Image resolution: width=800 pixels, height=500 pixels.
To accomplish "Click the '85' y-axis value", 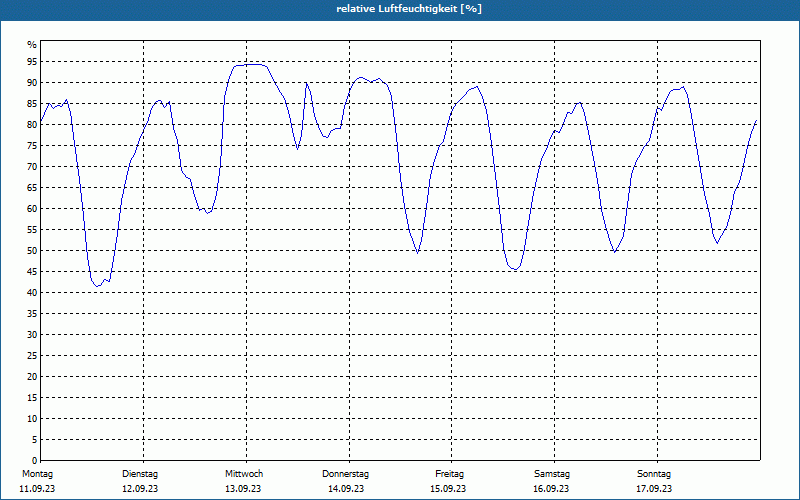I will click(32, 104).
